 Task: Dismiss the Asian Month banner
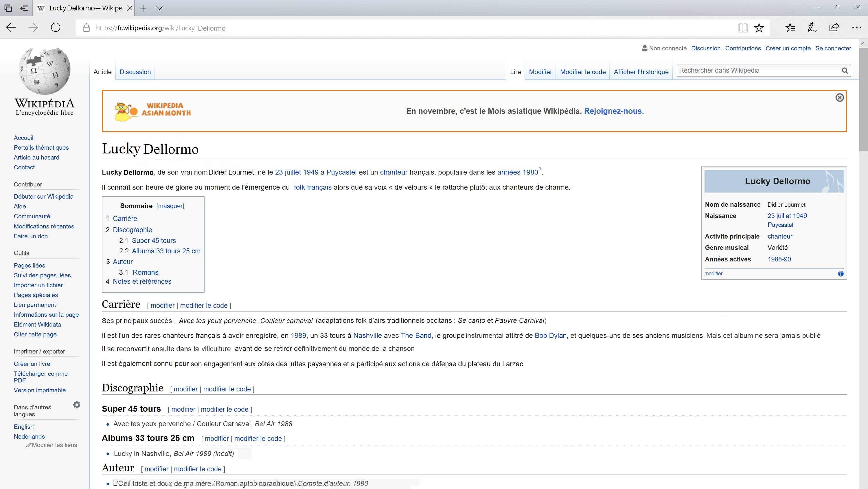pos(839,98)
